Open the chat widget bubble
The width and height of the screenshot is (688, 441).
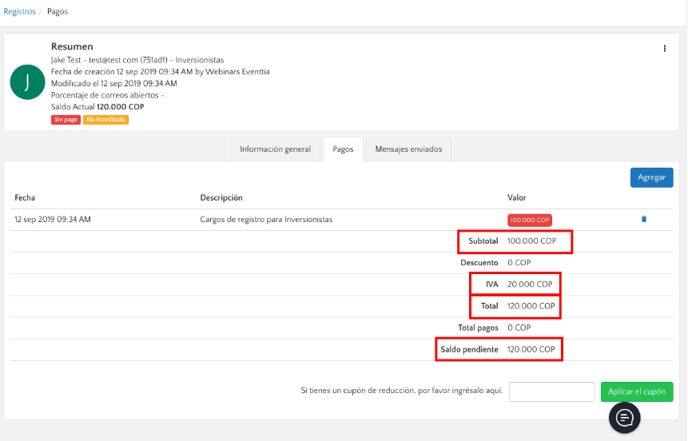(624, 417)
